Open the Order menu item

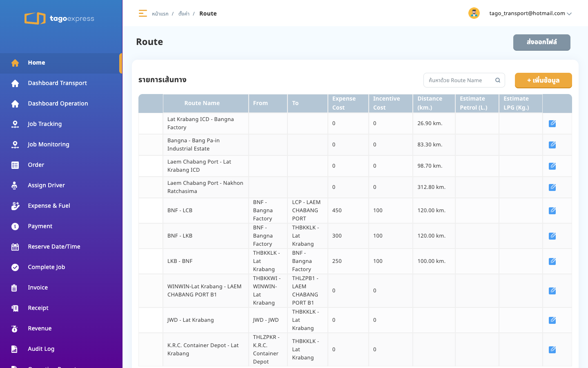[x=61, y=165]
